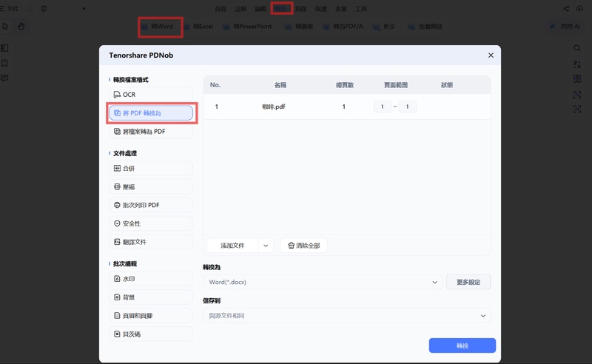Click the 名稱 column header
592x364 pixels.
280,85
